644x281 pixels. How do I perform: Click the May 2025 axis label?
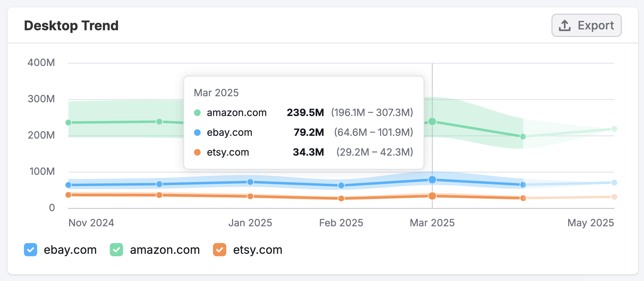tap(591, 223)
